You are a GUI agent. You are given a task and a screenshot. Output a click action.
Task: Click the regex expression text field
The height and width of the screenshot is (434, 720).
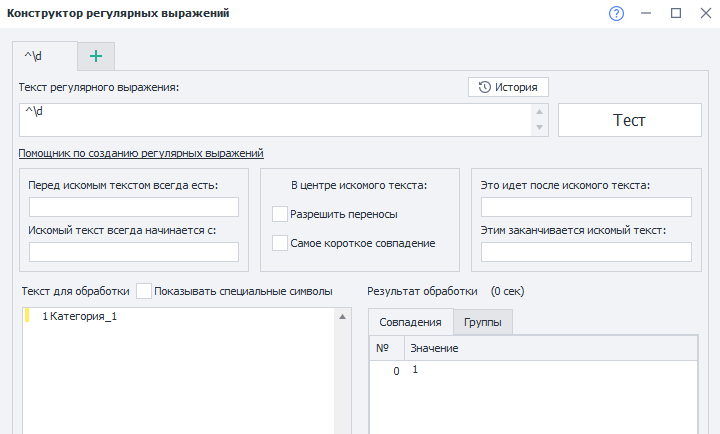275,120
